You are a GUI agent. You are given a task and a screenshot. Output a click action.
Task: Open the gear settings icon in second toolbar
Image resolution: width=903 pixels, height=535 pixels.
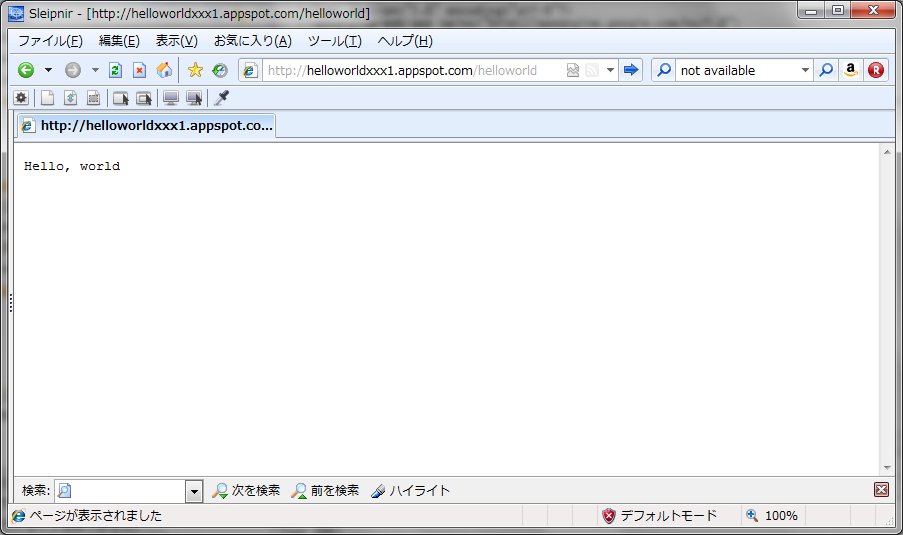point(21,98)
